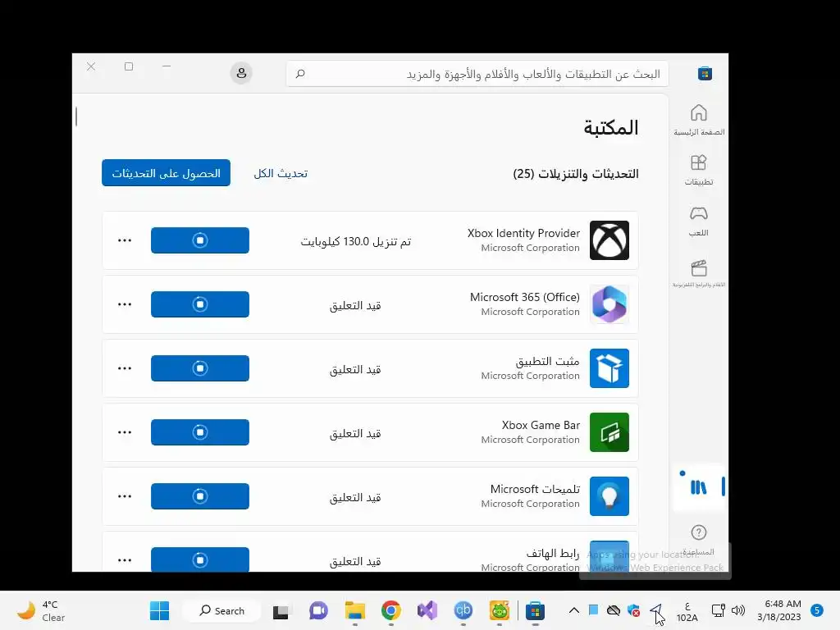
Task: Open Google Chrome from taskbar
Action: tap(391, 610)
